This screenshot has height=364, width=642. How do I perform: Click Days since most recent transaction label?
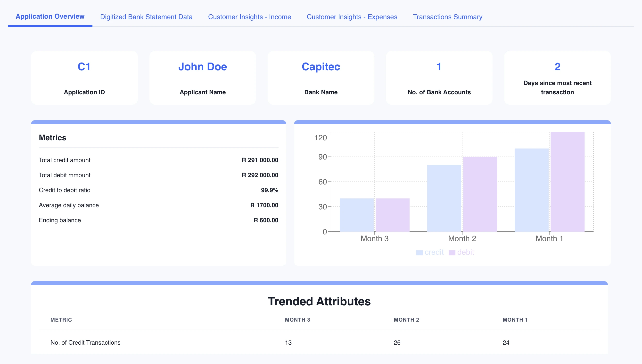pos(557,87)
